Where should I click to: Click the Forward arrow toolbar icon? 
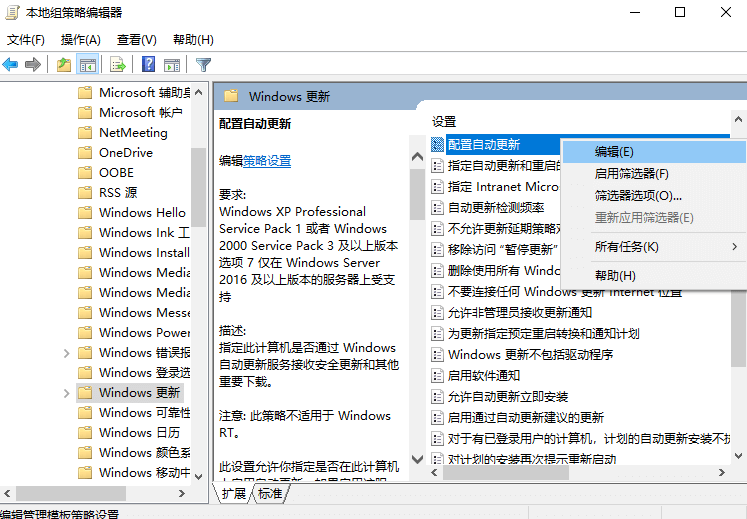[32, 64]
